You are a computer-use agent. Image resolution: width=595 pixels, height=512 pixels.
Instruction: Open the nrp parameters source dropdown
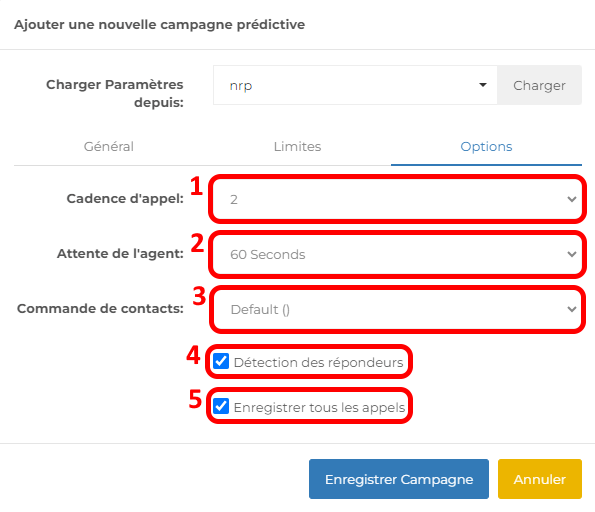pos(355,85)
